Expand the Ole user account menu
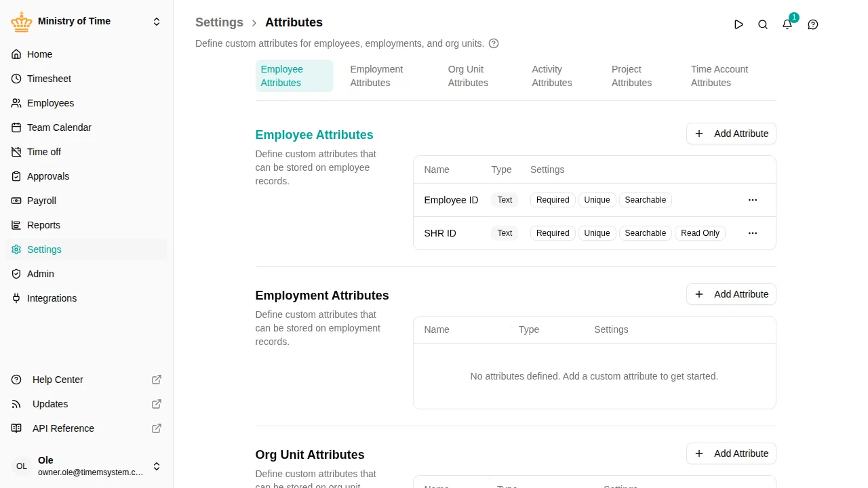 tap(157, 466)
